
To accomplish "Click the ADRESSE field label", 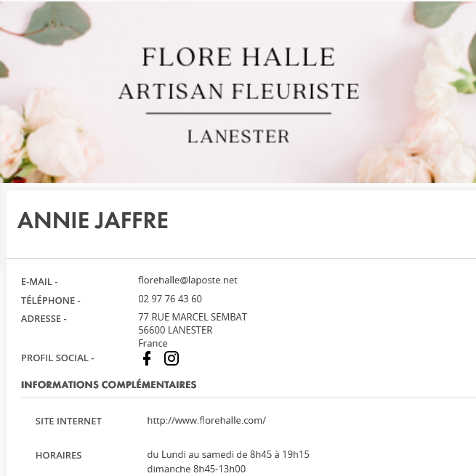I will 44,319.
